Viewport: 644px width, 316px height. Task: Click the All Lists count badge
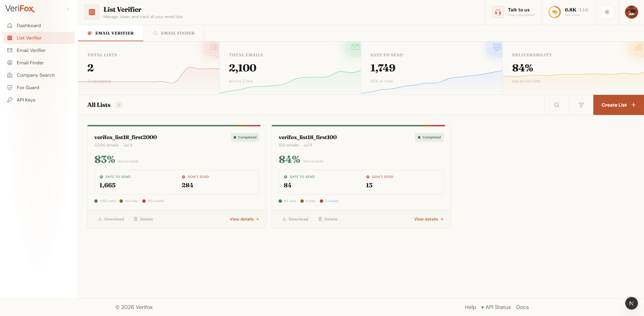[119, 105]
